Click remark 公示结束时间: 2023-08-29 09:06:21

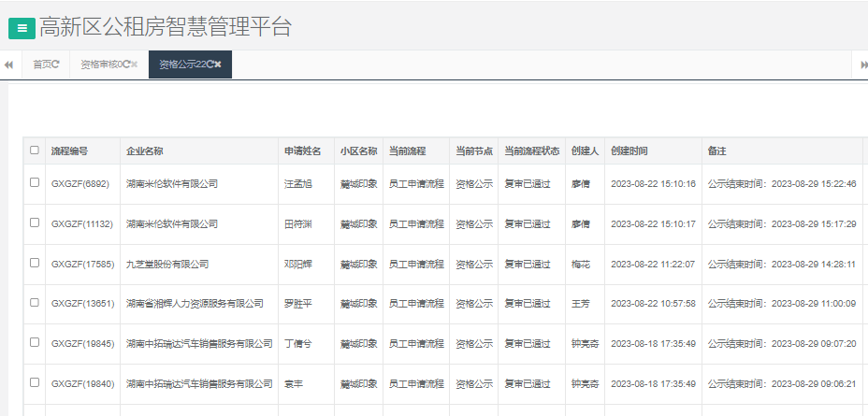click(782, 384)
